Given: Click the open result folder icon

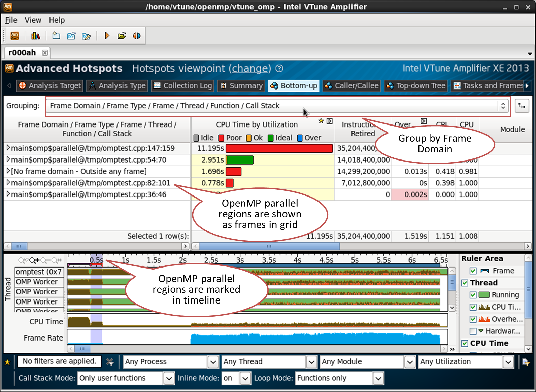Looking at the screenshot, I should point(122,36).
